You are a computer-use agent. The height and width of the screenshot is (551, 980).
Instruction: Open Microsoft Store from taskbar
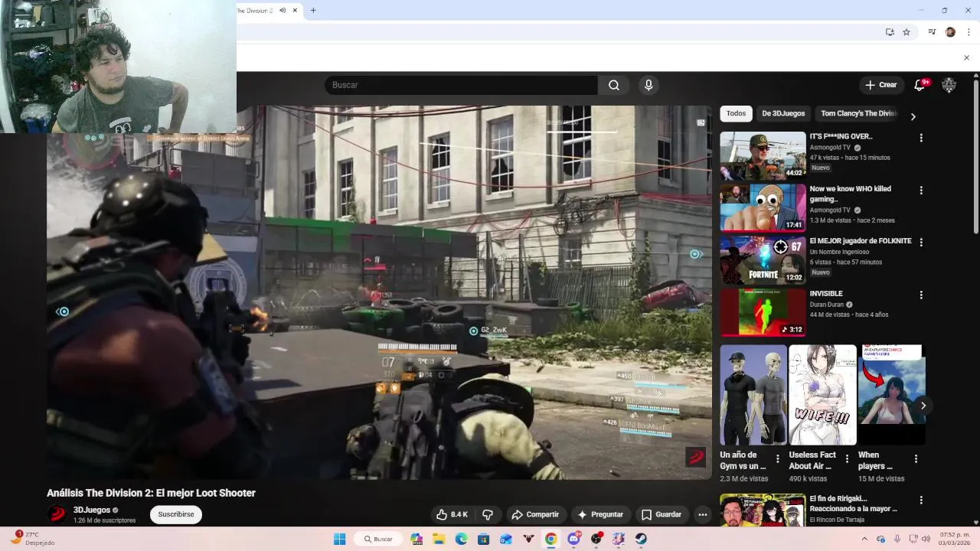[x=483, y=539]
